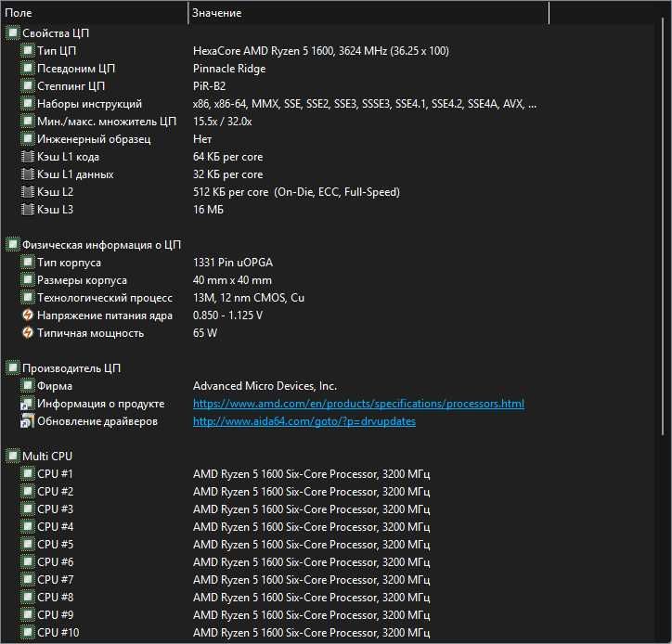This screenshot has width=672, height=644.
Task: Click the icon for Информация о продукте
Action: (27, 404)
